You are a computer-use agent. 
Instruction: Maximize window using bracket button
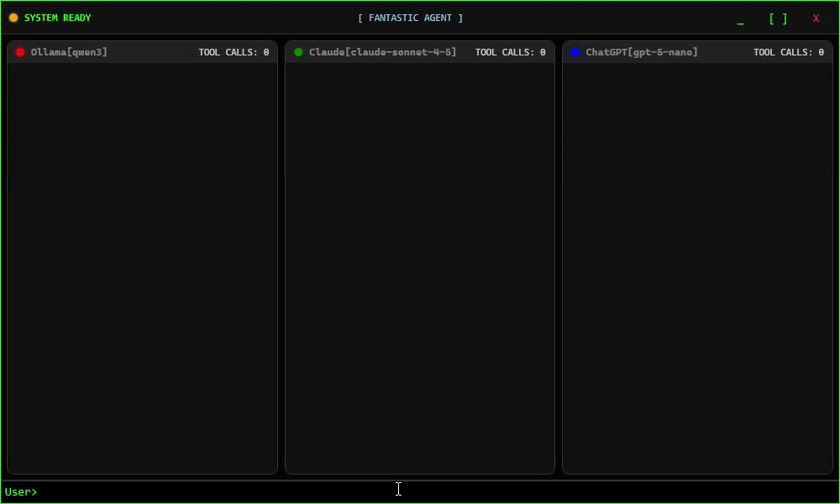(778, 18)
